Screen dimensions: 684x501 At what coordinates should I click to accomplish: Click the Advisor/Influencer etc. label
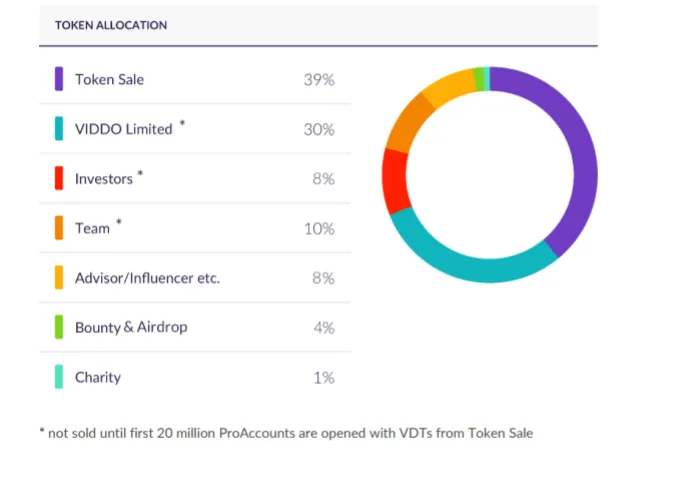[147, 278]
